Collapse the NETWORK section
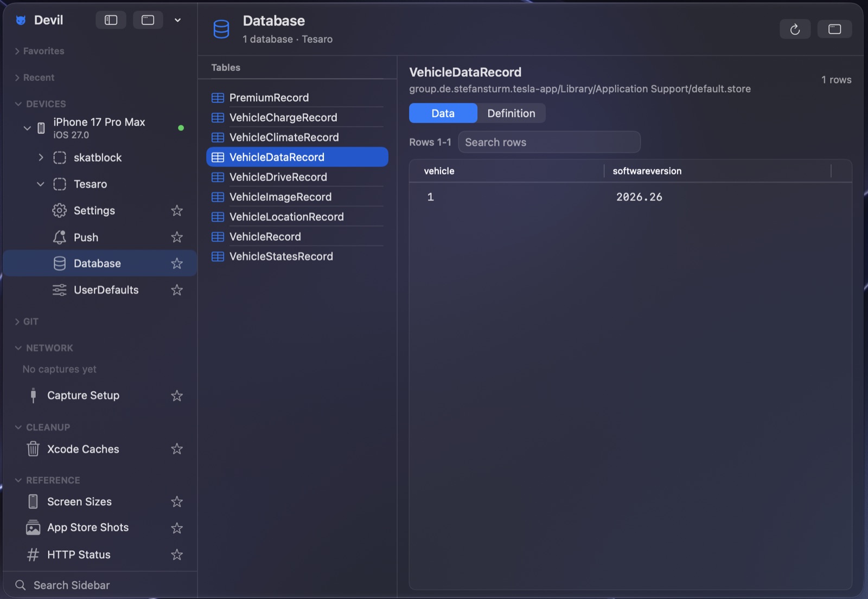The image size is (868, 599). (x=18, y=348)
